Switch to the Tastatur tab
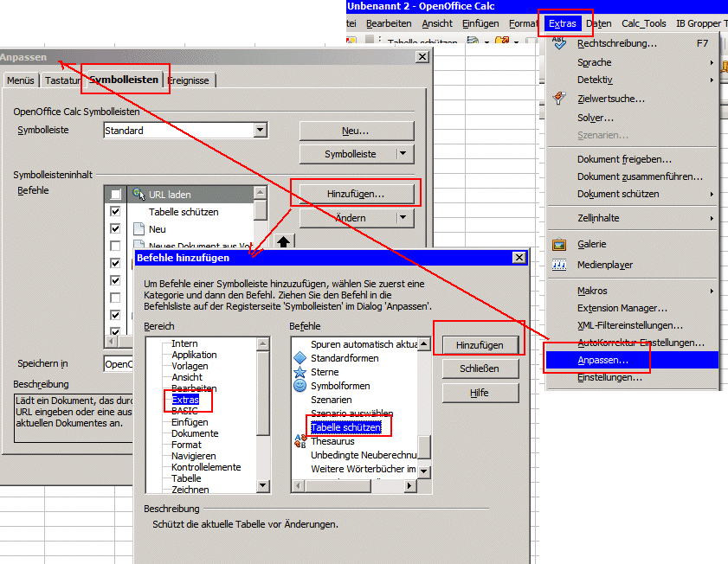Image resolution: width=728 pixels, height=564 pixels. coord(61,80)
